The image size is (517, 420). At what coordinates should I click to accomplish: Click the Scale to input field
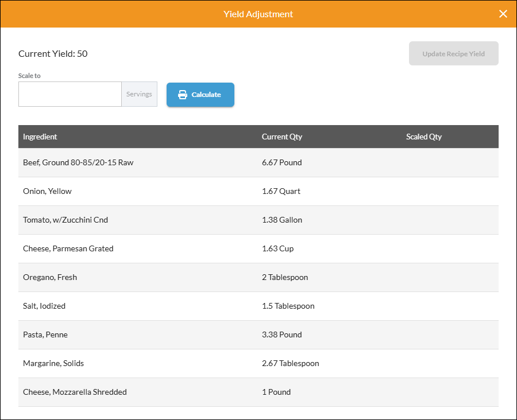69,94
